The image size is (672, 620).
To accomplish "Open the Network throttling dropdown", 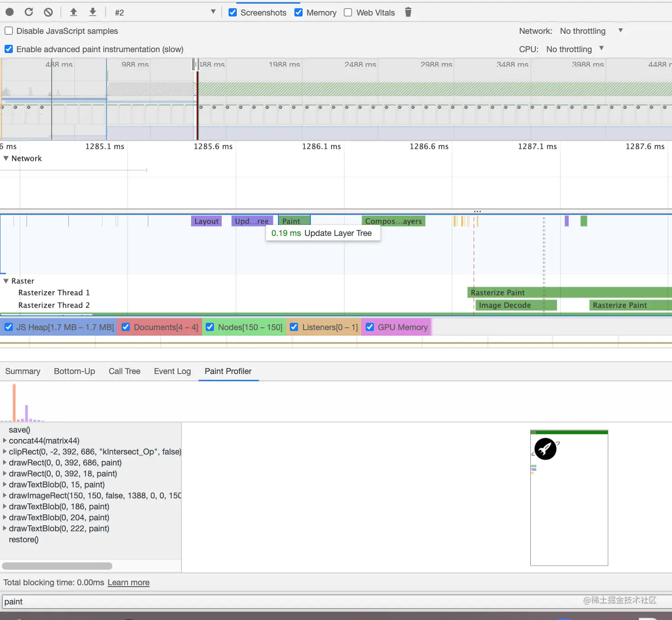I will click(591, 31).
